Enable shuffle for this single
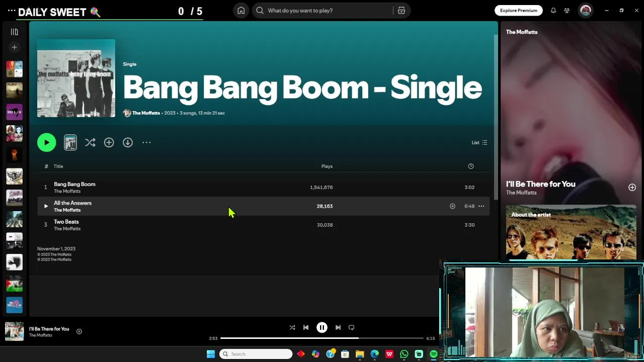The height and width of the screenshot is (362, 644). point(90,143)
